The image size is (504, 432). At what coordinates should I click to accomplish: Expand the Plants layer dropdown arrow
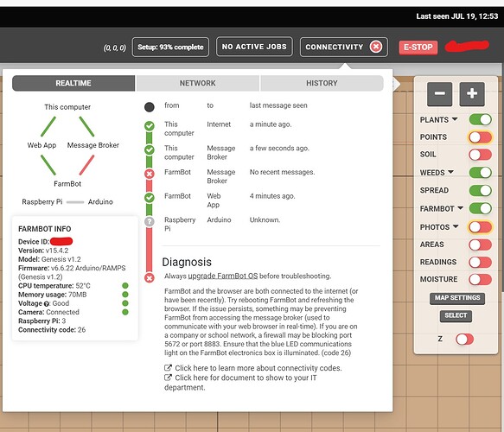coord(455,119)
